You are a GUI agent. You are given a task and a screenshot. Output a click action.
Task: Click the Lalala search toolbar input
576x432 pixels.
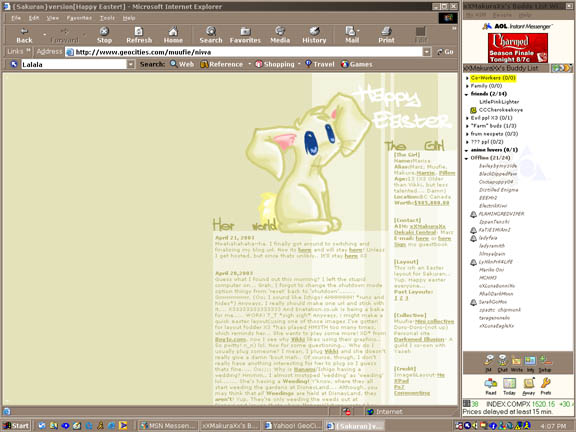tap(74, 64)
